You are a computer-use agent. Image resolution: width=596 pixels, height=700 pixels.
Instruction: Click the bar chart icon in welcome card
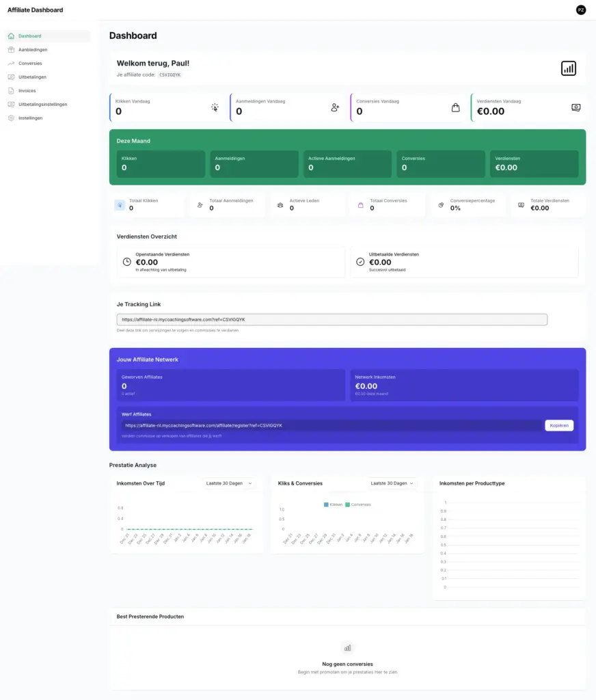[x=568, y=68]
